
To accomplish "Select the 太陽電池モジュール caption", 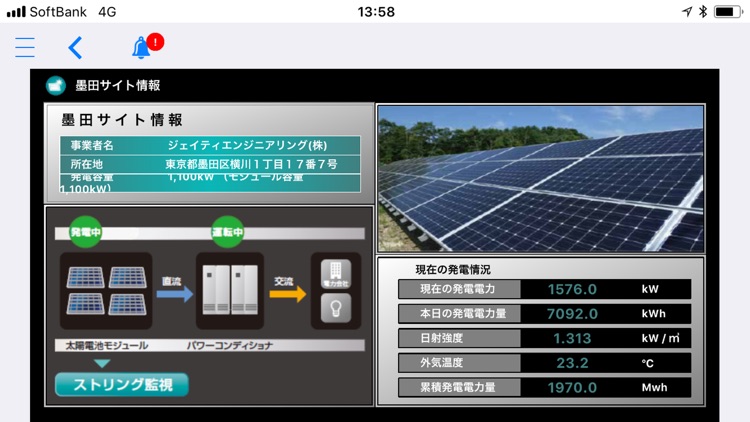I will [x=107, y=345].
